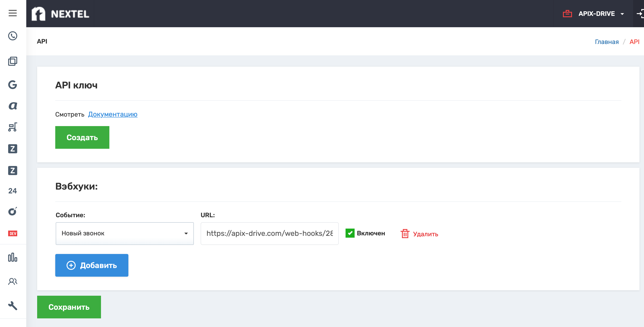Click the Вэбхуки: heading
The image size is (644, 327).
77,186
